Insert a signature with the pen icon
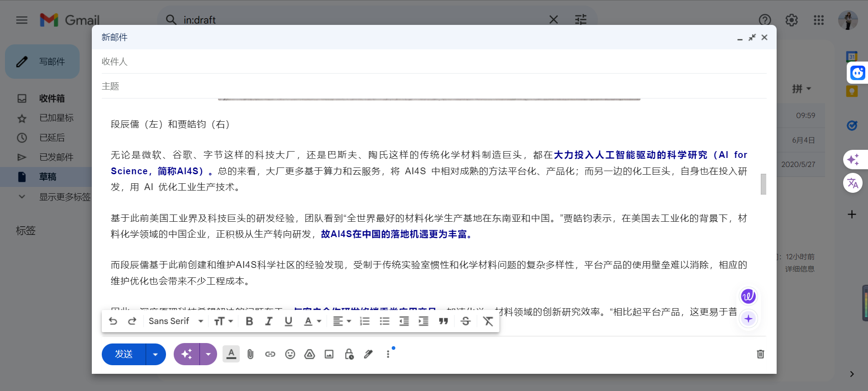Viewport: 868px width, 391px height. point(368,354)
